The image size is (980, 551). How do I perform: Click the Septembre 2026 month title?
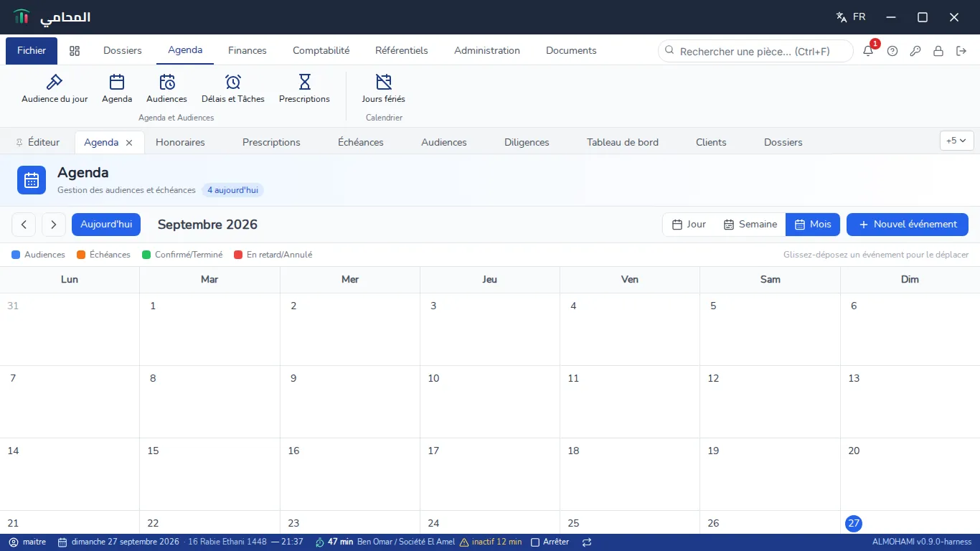[207, 225]
